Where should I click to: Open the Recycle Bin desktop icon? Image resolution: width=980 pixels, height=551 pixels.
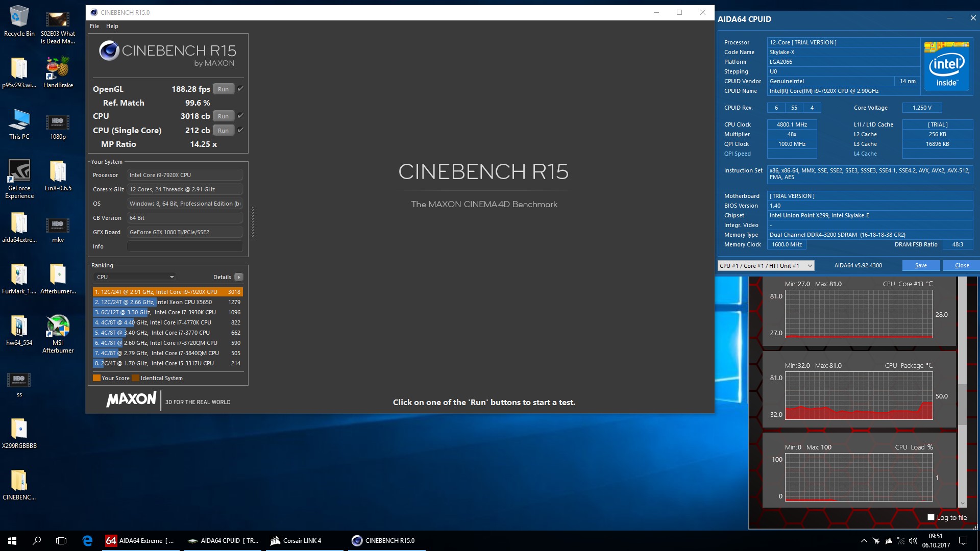[x=19, y=21]
